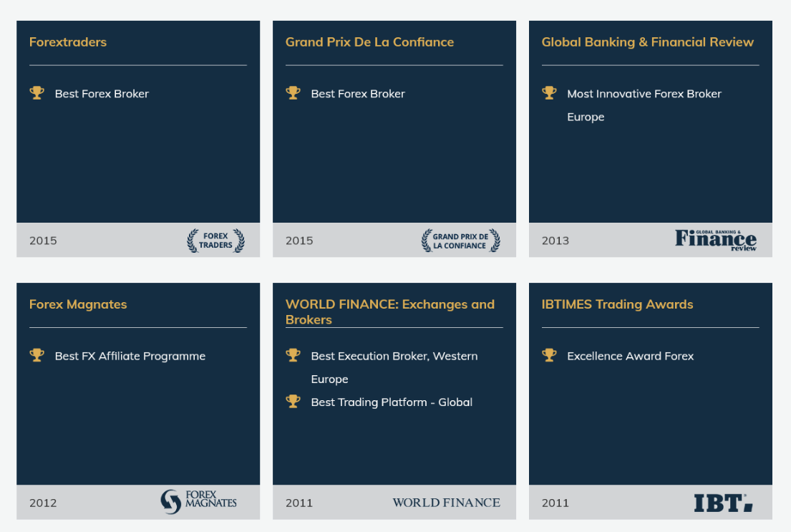Viewport: 791px width, 532px height.
Task: Click the World Finance footer logo
Action: (446, 503)
